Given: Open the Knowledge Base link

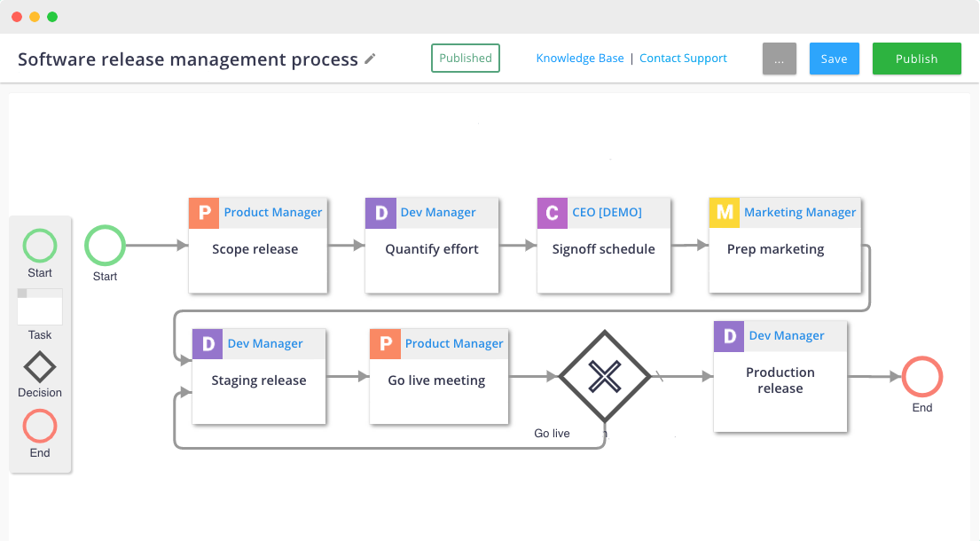Looking at the screenshot, I should (579, 58).
